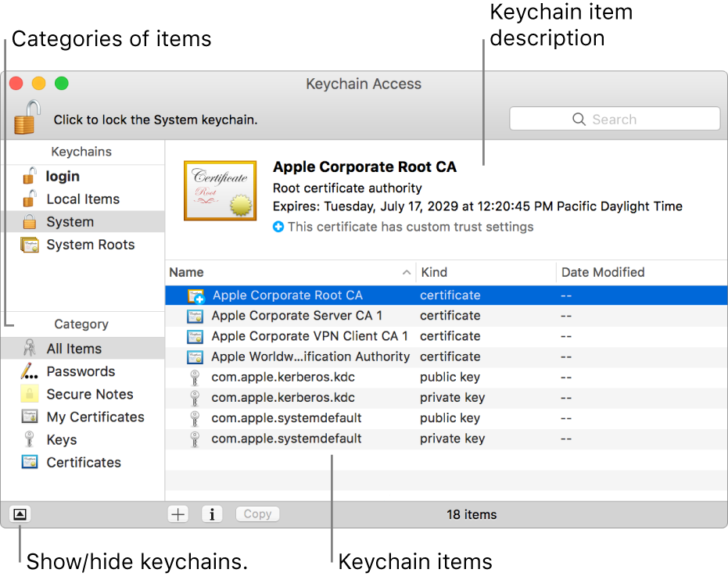Screen dimensions: 728x580
Task: Toggle the Name sort direction arrow
Action: (407, 272)
